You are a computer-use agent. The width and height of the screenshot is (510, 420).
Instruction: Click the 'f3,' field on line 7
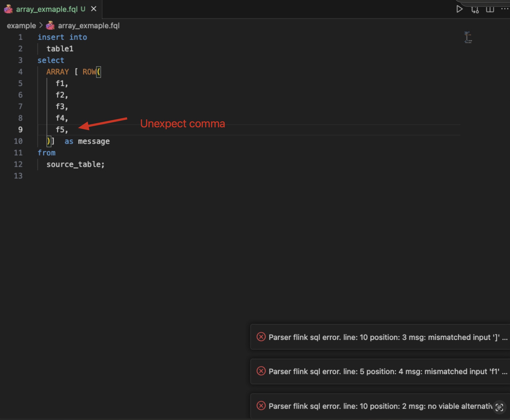pyautogui.click(x=62, y=107)
